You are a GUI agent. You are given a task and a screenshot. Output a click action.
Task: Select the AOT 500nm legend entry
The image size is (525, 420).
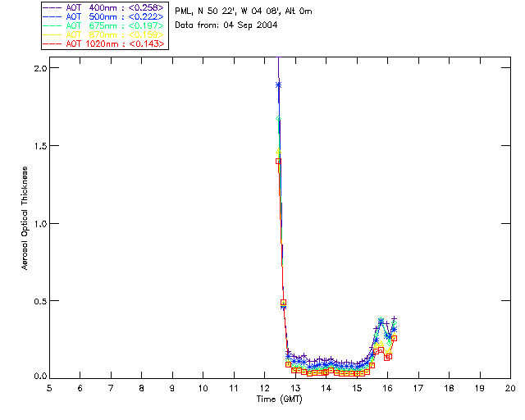pyautogui.click(x=104, y=16)
